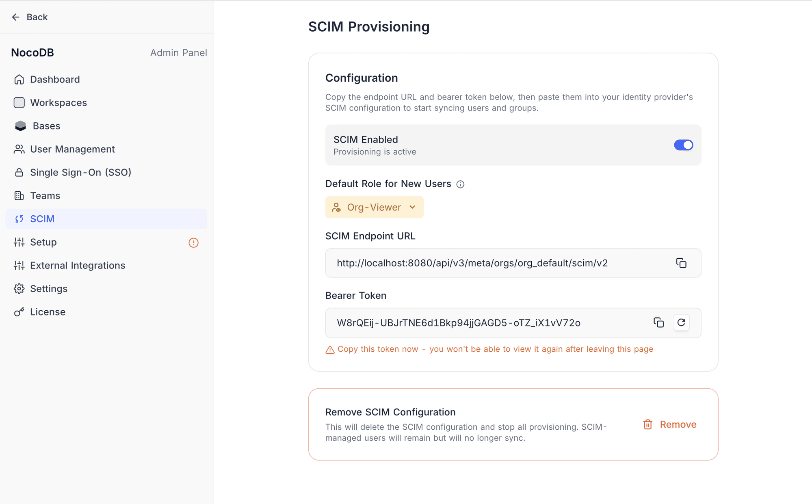
Task: Click the Remove button
Action: point(678,424)
